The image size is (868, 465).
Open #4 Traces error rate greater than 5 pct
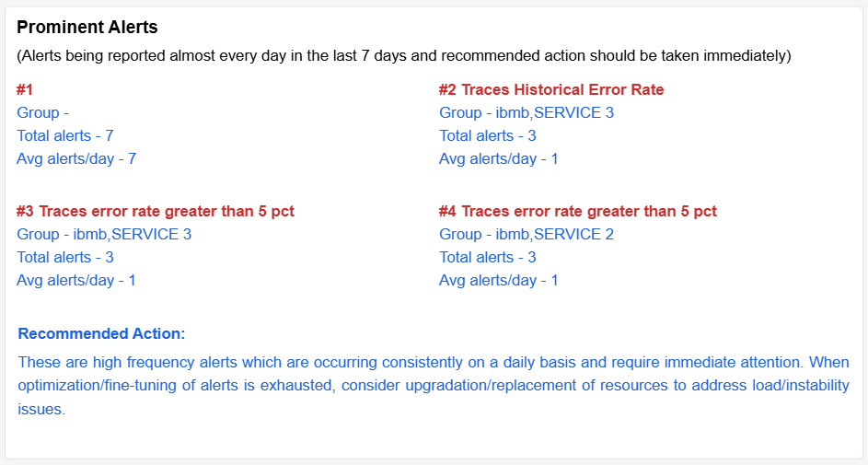pos(578,211)
